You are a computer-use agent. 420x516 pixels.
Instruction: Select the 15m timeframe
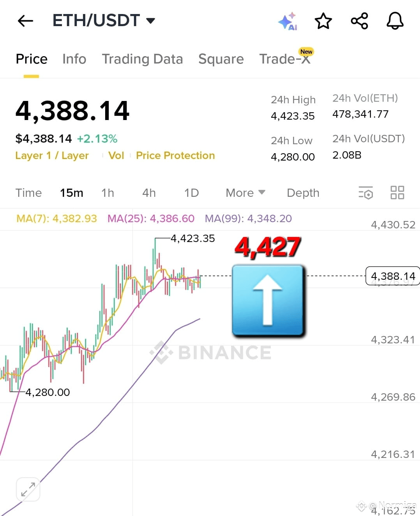point(72,193)
